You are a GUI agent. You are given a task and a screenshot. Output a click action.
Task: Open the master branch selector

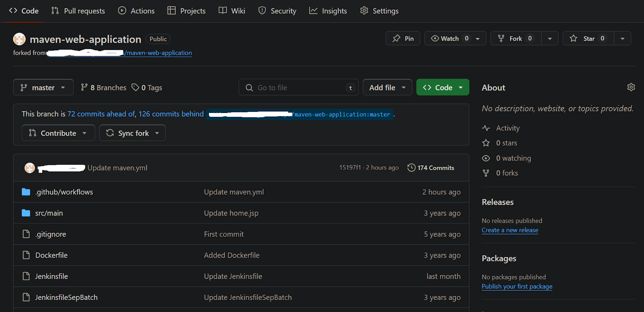pos(43,87)
